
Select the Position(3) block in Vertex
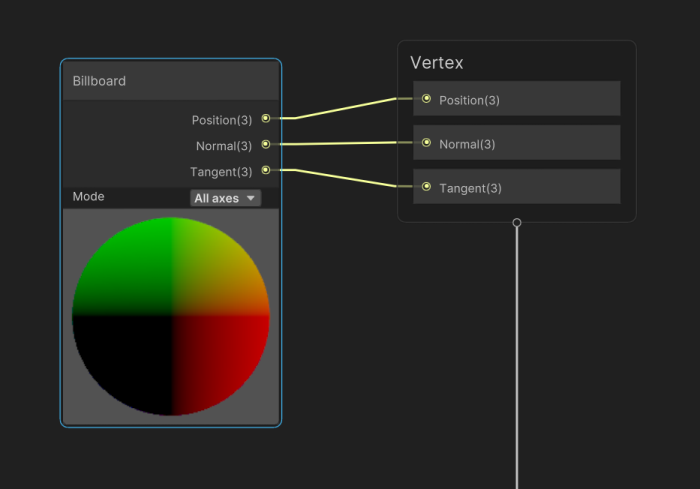click(x=517, y=99)
